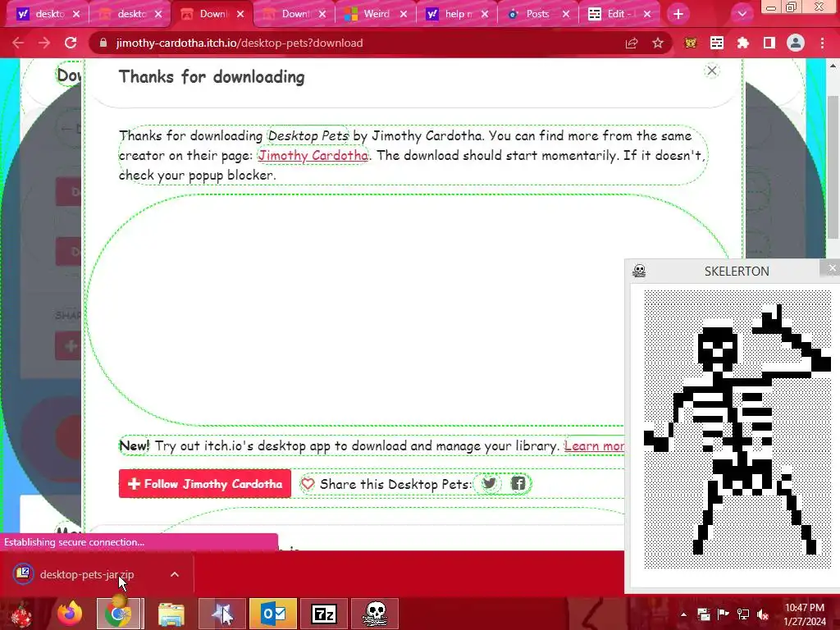This screenshot has height=630, width=840.
Task: Open the cursor app on the taskbar
Action: tap(222, 614)
